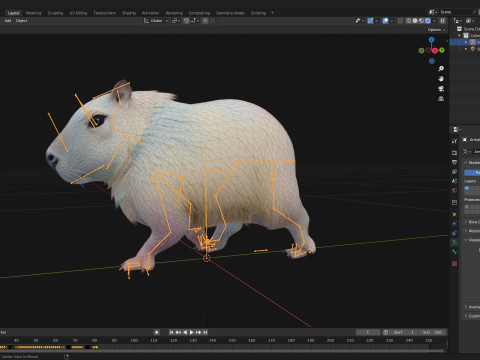Add a new workspace with plus icon
Viewport: 480px width, 360px height.
272,13
